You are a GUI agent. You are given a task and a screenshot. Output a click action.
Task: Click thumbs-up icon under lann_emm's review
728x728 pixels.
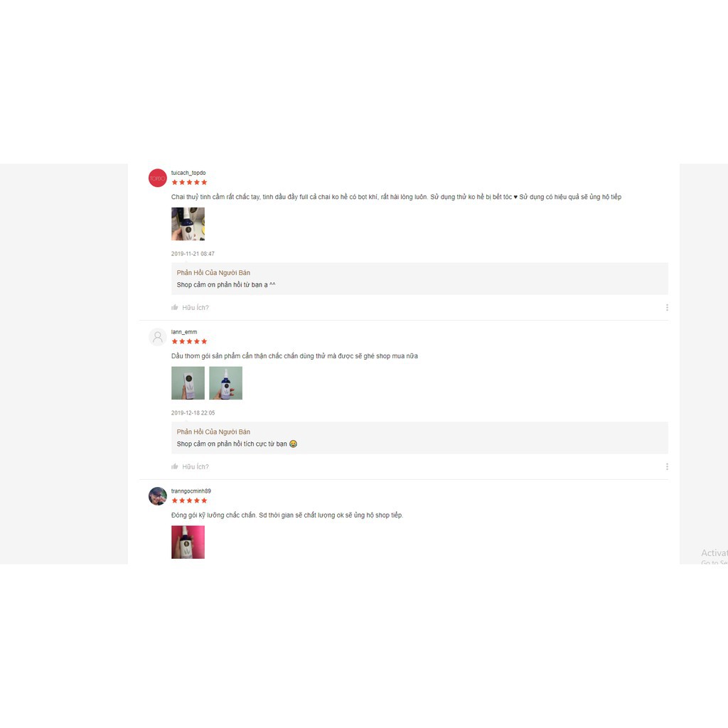point(175,466)
